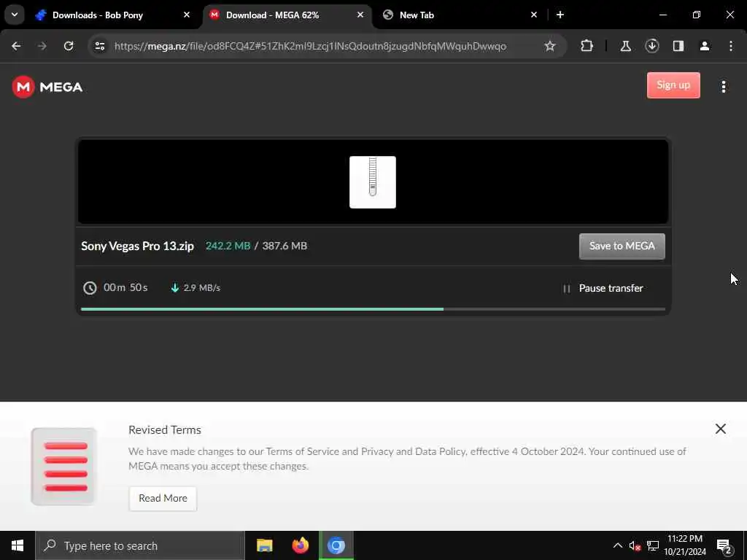This screenshot has width=747, height=560.
Task: Reload the MEGA page
Action: [x=69, y=46]
